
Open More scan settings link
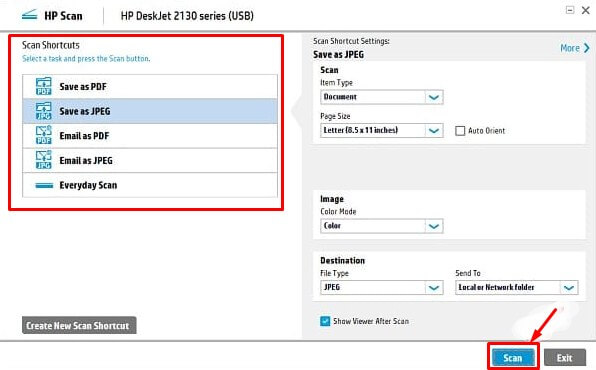point(570,48)
